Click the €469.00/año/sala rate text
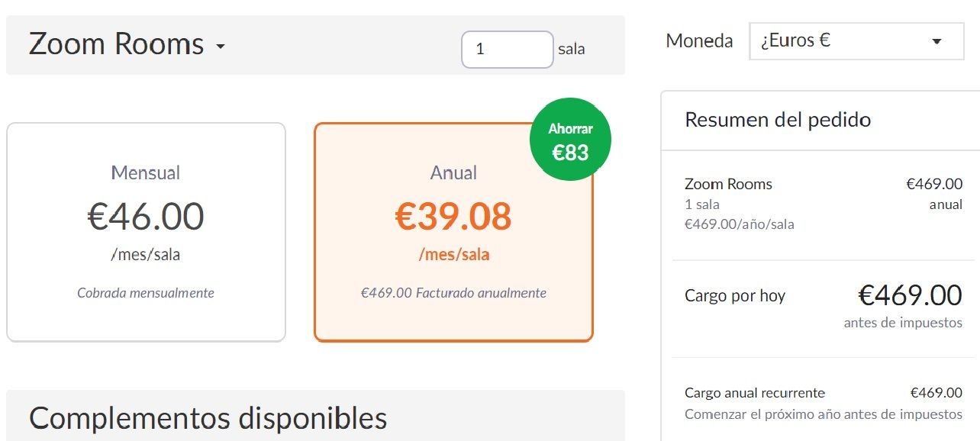Image resolution: width=980 pixels, height=441 pixels. pos(739,224)
